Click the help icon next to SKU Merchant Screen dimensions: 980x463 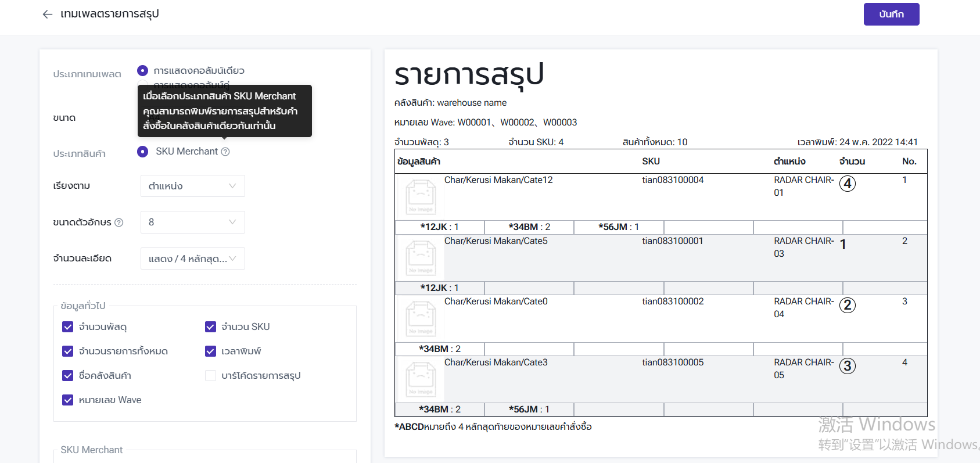click(x=225, y=152)
